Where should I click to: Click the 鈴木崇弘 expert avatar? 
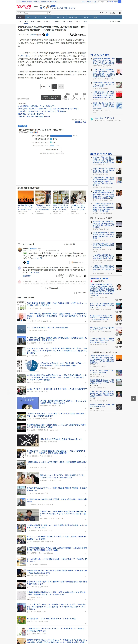coord(20,250)
